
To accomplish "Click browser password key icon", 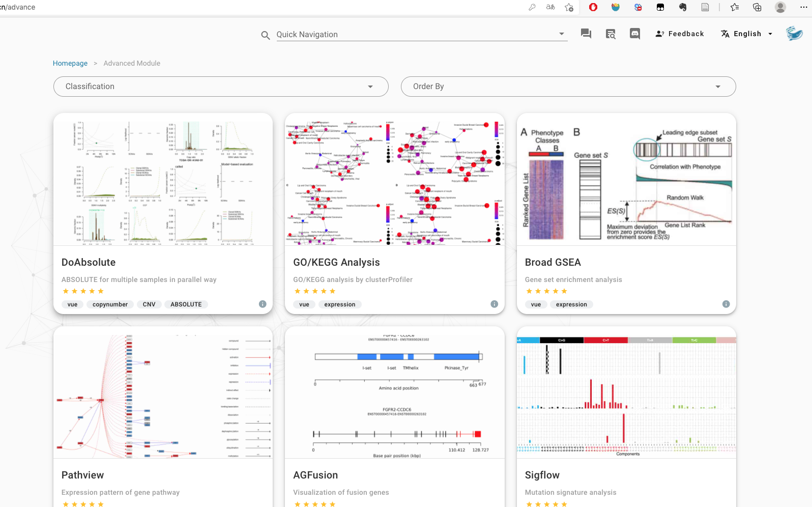I will [x=532, y=7].
